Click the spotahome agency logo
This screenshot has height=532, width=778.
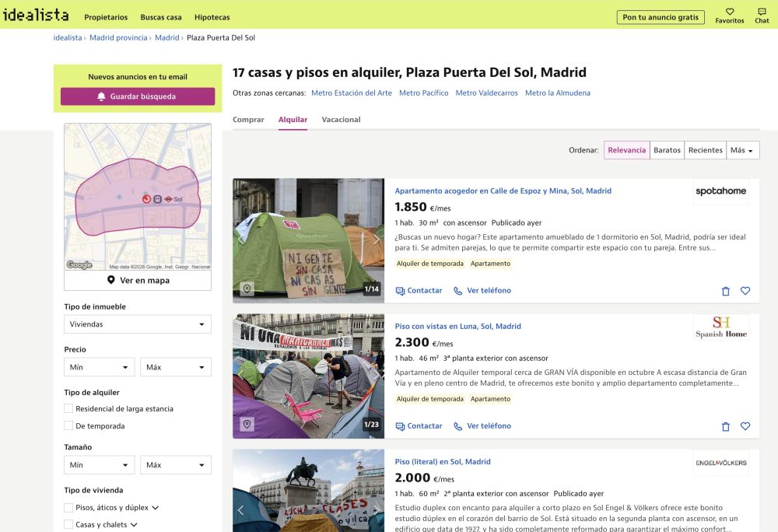[x=721, y=191]
